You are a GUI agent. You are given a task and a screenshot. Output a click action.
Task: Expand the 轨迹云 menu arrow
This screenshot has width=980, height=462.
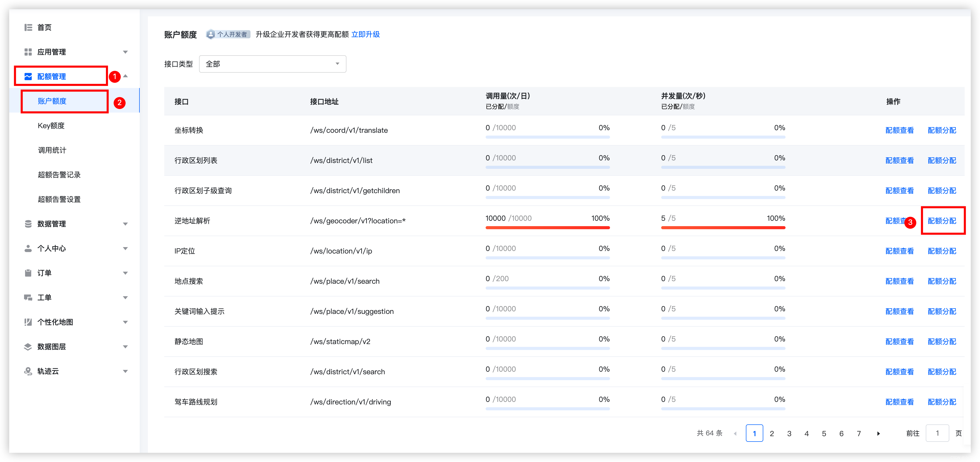point(125,371)
